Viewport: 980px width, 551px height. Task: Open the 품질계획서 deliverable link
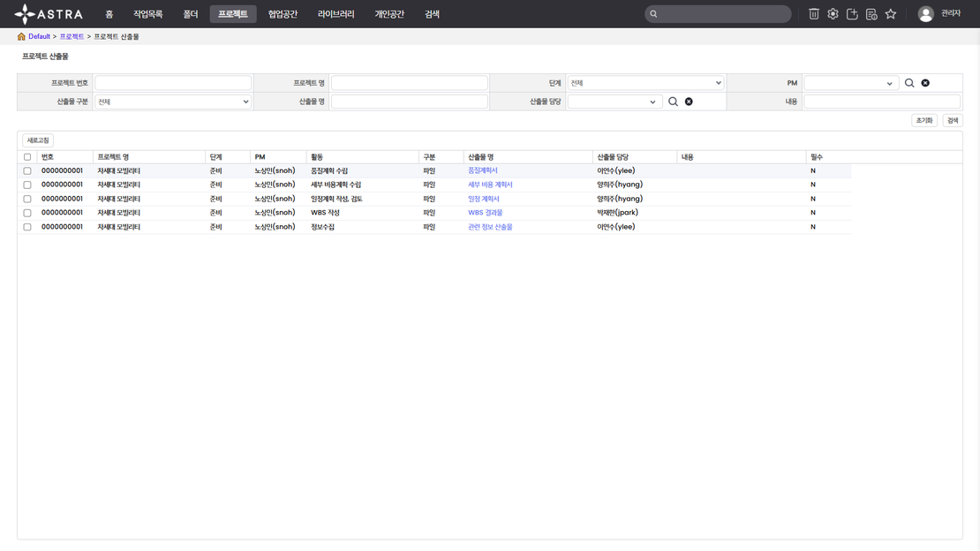(483, 170)
